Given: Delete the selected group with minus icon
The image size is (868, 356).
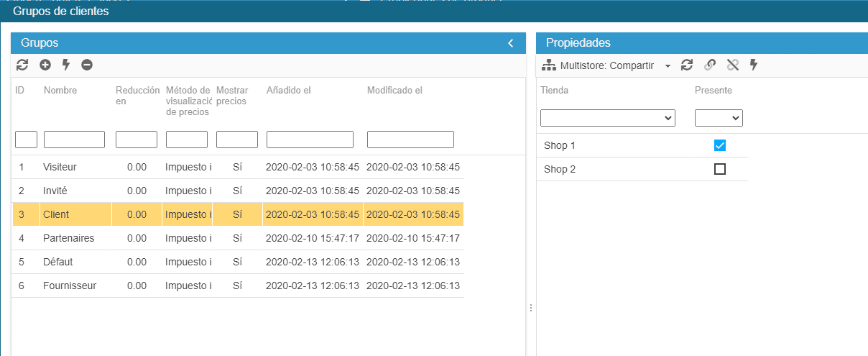Looking at the screenshot, I should click(87, 65).
